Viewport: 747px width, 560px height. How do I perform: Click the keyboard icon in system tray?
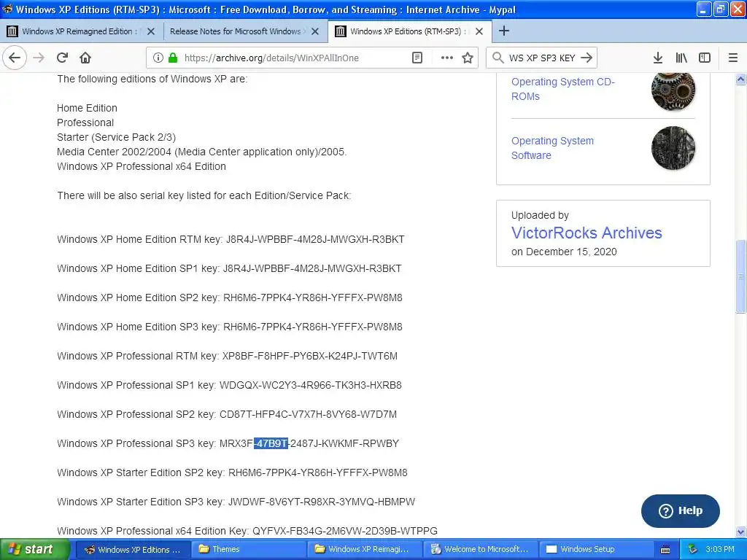coord(665,550)
